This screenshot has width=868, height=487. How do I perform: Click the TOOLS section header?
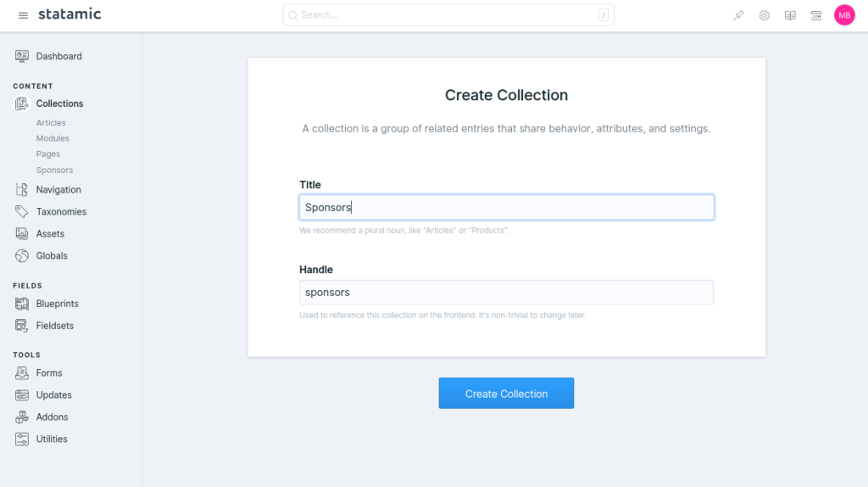(26, 355)
